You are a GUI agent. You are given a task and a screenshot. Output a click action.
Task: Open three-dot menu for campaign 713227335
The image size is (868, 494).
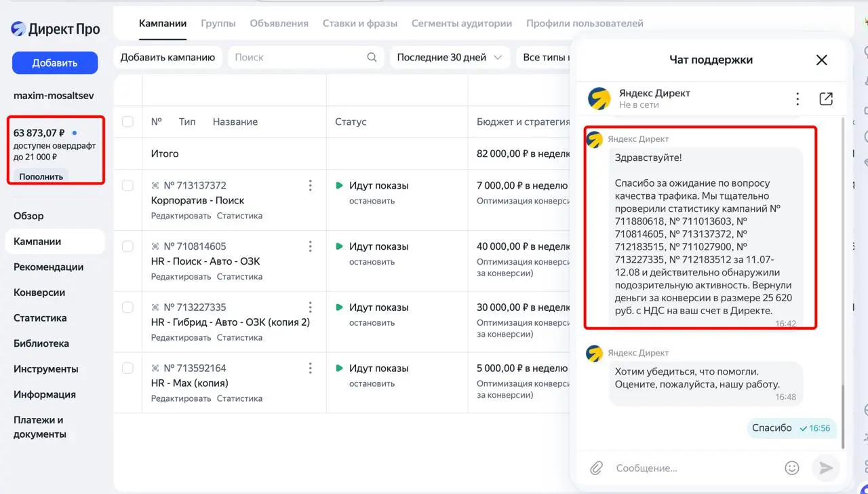click(311, 307)
